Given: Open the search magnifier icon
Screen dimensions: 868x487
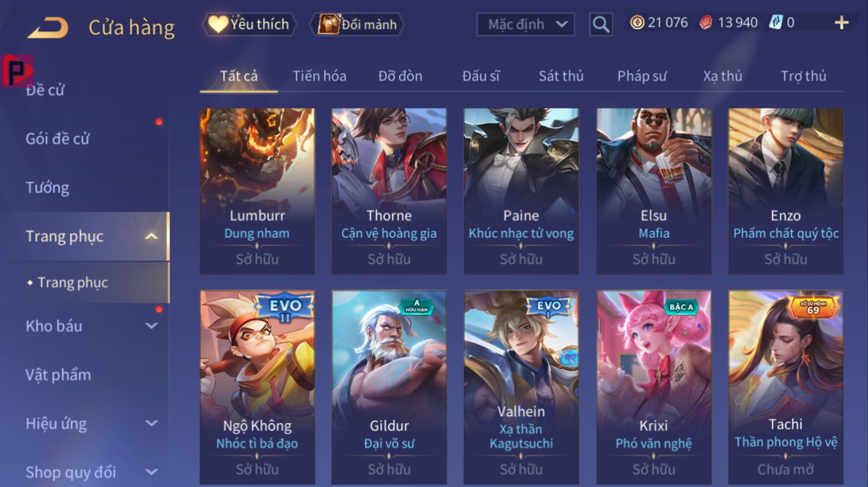Looking at the screenshot, I should tap(600, 24).
